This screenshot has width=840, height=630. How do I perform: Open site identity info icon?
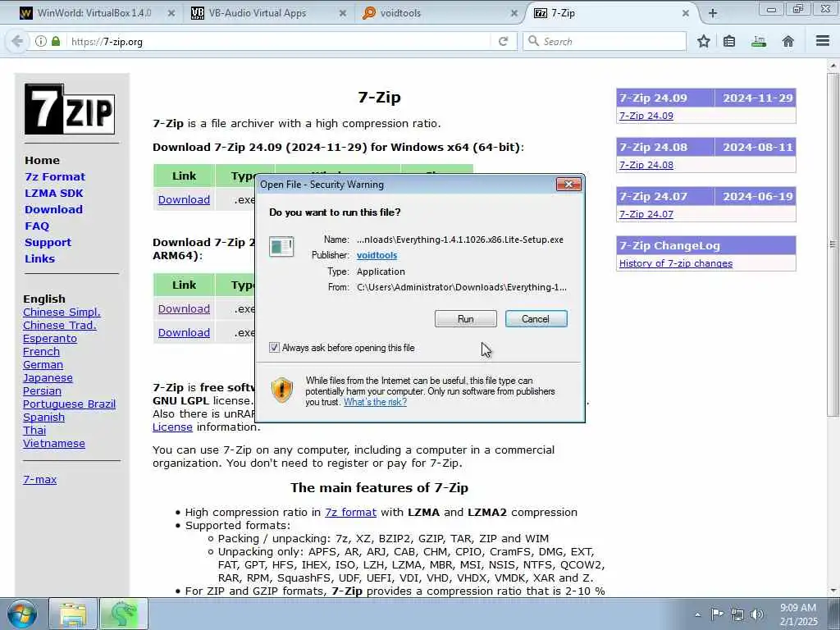pos(41,41)
